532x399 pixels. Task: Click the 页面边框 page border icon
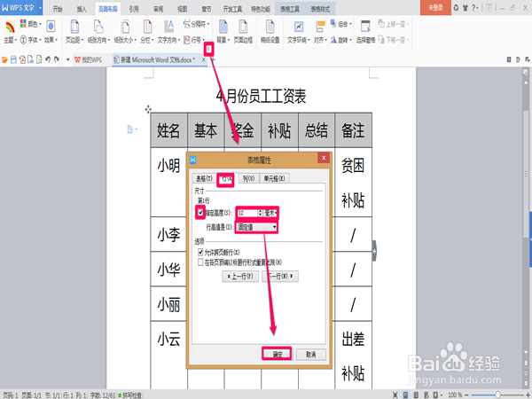tap(243, 26)
